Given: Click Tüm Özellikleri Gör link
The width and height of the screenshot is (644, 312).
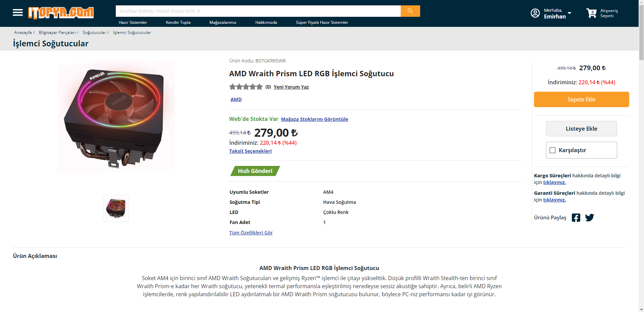Looking at the screenshot, I should tap(251, 233).
